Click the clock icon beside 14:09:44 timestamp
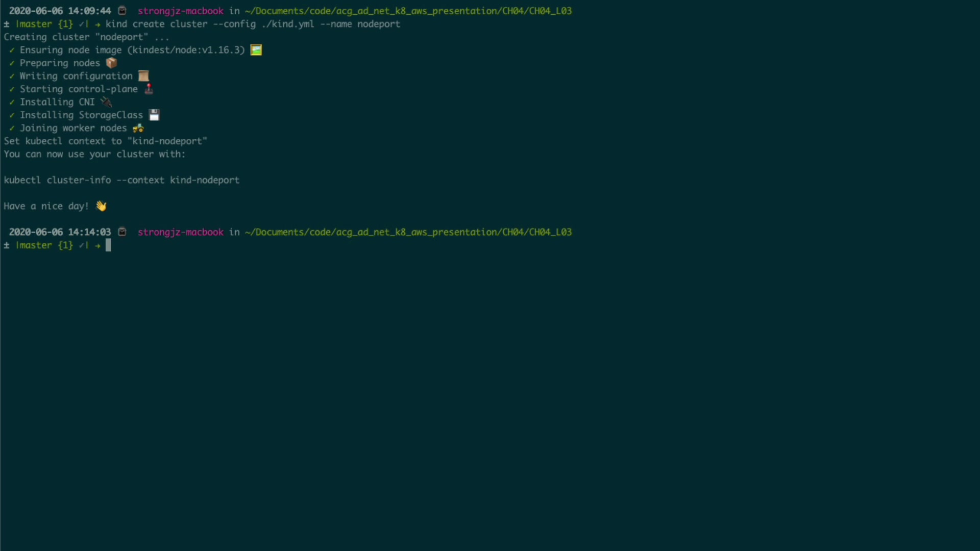Screen dimensions: 980x551 [122, 11]
